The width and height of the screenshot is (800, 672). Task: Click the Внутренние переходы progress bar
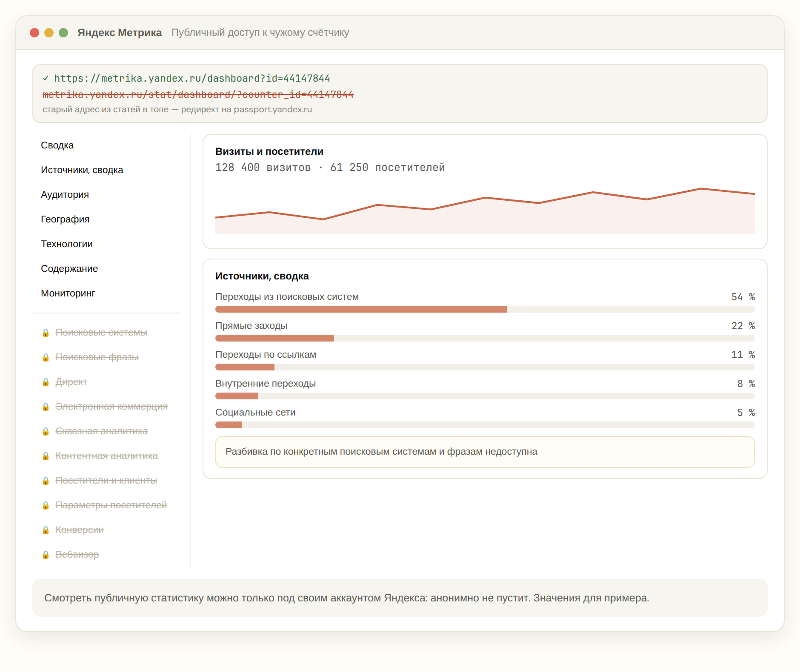(485, 396)
